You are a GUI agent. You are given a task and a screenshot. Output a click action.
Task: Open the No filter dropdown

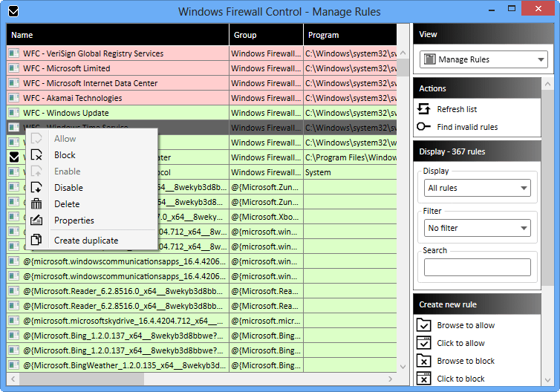[477, 228]
